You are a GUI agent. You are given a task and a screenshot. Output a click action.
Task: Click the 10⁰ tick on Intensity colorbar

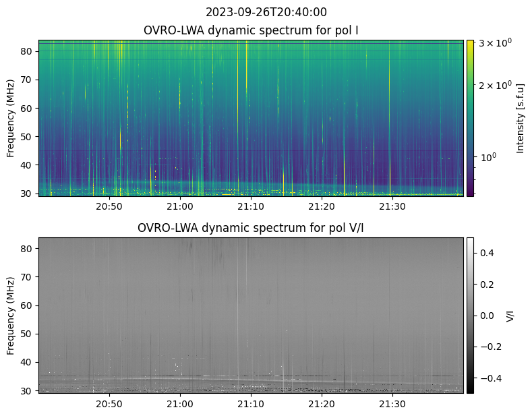(487, 157)
